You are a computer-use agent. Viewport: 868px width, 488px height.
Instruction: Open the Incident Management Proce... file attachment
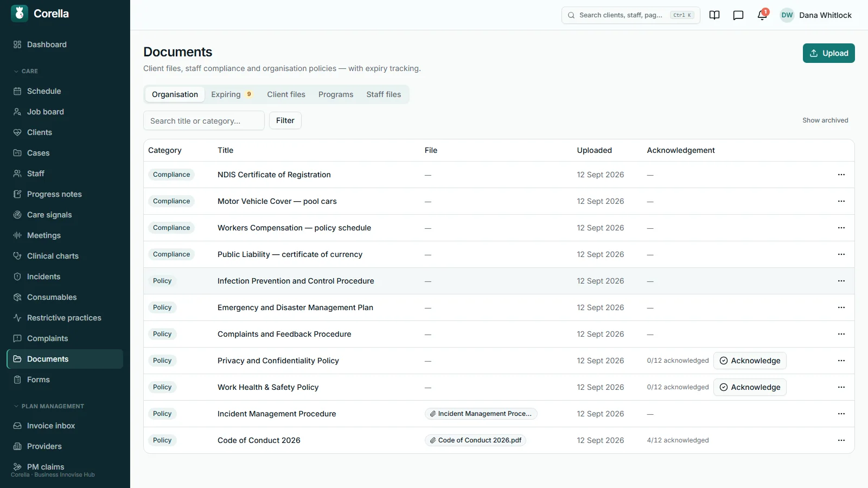(x=481, y=414)
